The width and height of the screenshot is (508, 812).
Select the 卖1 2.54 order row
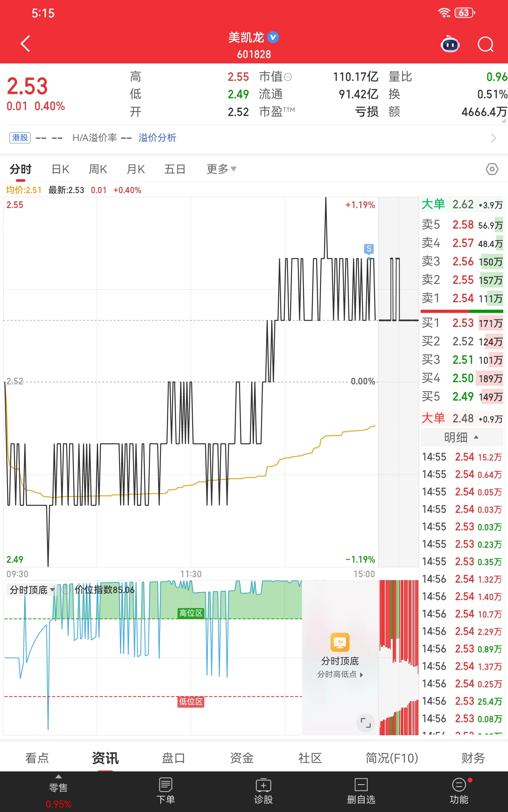(x=462, y=298)
